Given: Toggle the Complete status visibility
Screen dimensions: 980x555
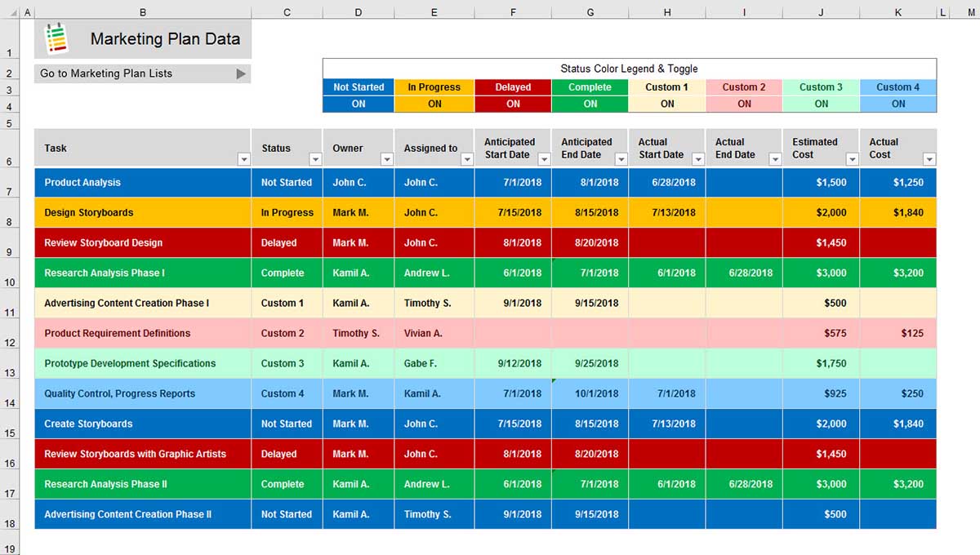Looking at the screenshot, I should tap(590, 104).
